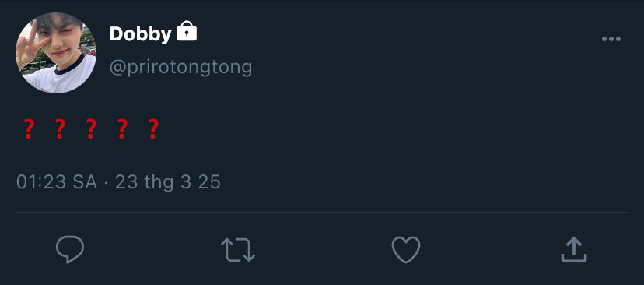Open the reply speech bubble icon
The width and height of the screenshot is (644, 285).
(x=70, y=250)
